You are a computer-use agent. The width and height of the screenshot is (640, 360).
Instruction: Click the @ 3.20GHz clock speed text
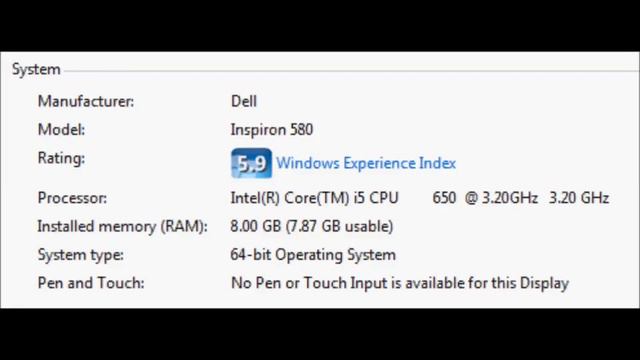tap(501, 198)
